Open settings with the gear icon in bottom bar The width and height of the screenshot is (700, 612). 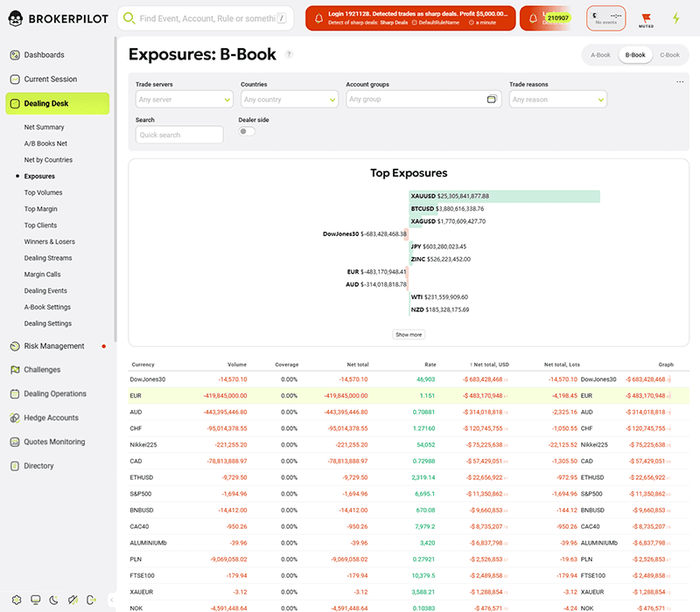point(17,600)
